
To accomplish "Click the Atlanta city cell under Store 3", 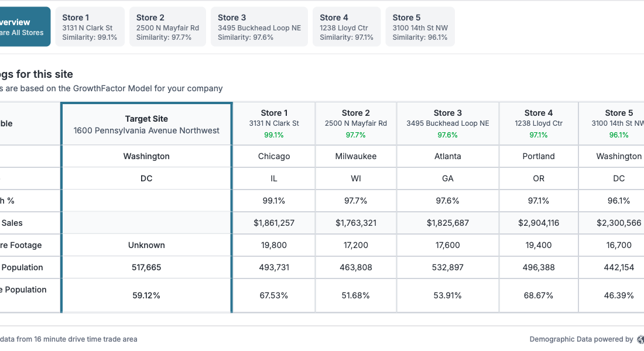I will [x=447, y=156].
